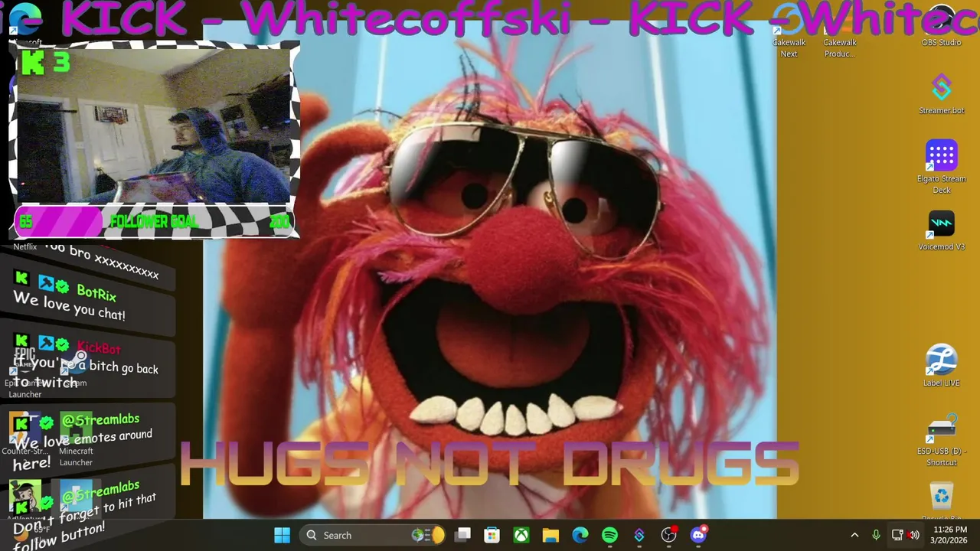Switch to Microsoft Edge on the taskbar

(580, 535)
